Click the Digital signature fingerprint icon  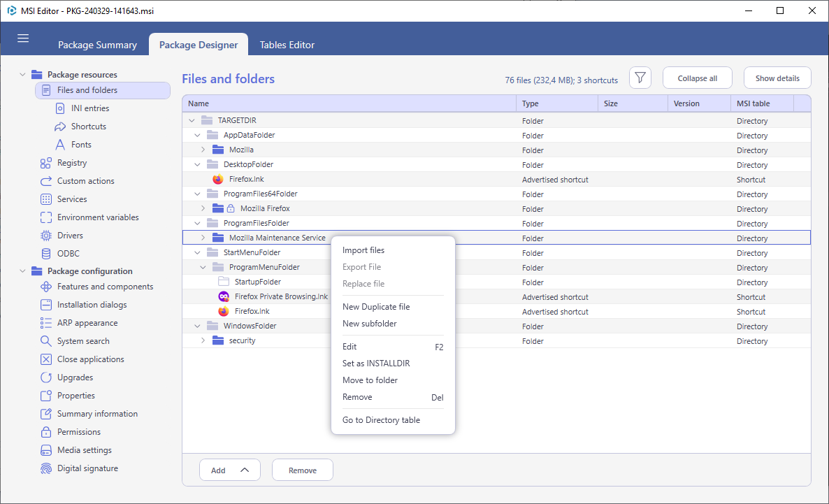pos(46,468)
